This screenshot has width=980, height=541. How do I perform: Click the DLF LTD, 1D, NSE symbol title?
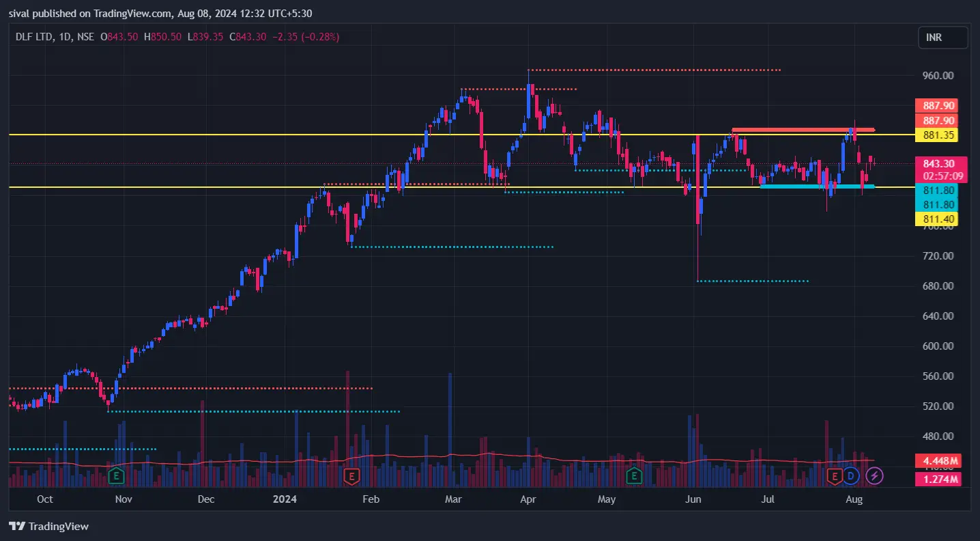tap(55, 37)
